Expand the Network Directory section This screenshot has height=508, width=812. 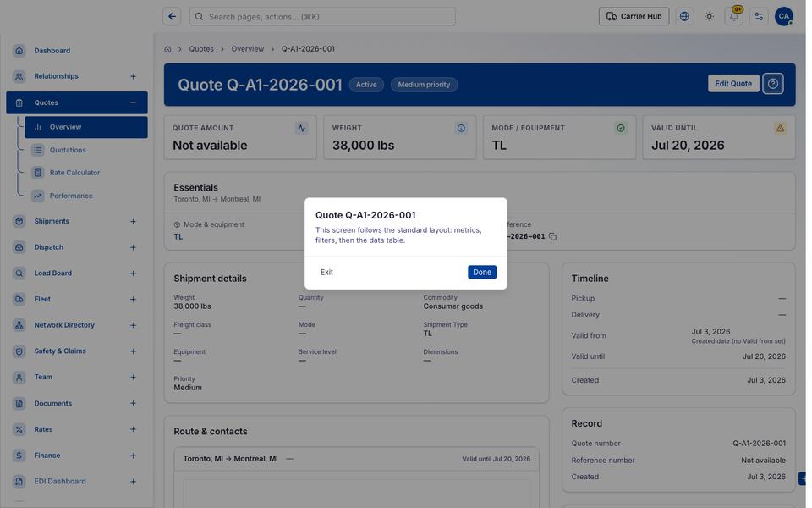(133, 325)
